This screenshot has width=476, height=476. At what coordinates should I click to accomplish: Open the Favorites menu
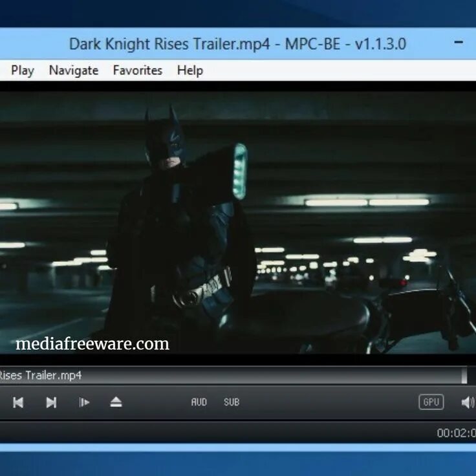[x=138, y=70]
